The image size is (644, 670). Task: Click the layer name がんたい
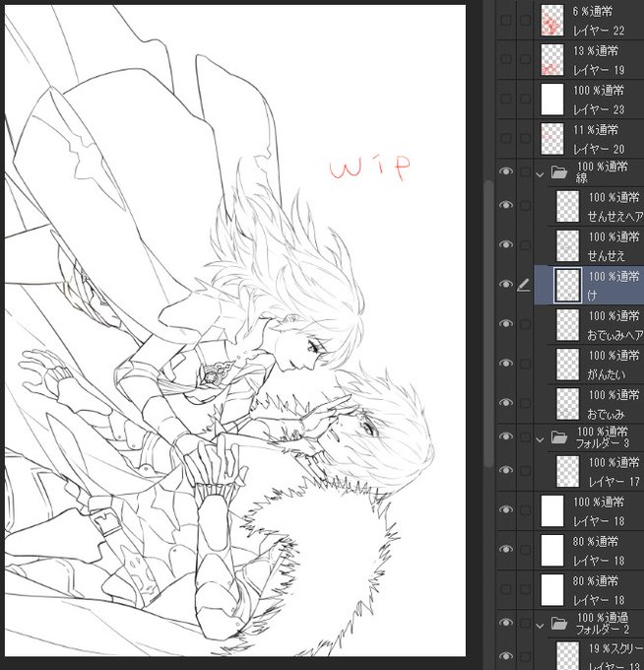(x=607, y=374)
